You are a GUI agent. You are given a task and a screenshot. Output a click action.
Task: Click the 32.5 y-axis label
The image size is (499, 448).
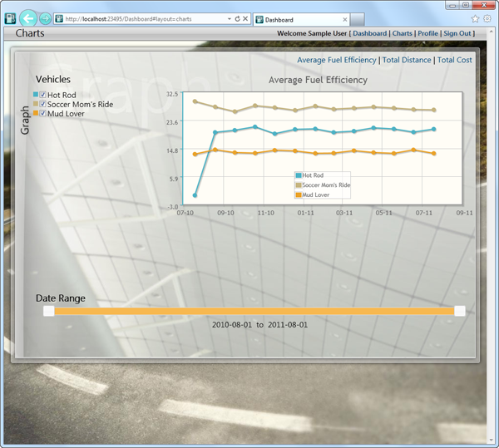(172, 94)
